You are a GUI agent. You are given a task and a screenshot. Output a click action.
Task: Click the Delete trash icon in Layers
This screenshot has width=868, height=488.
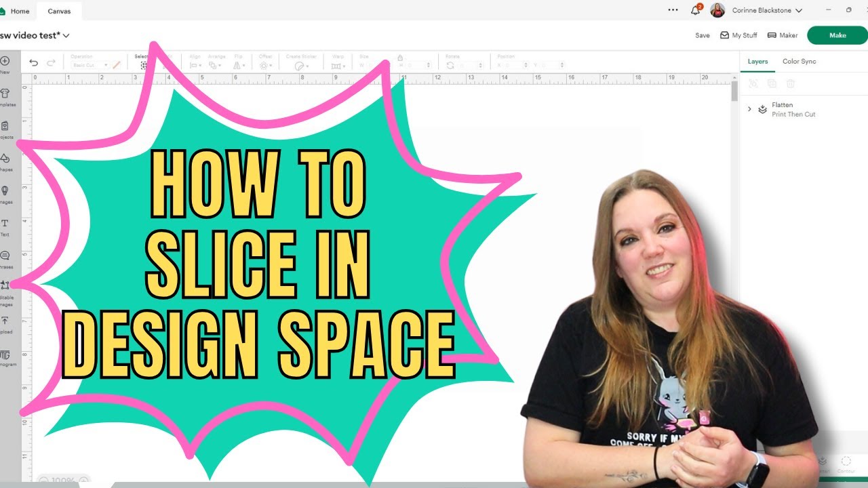(x=790, y=83)
